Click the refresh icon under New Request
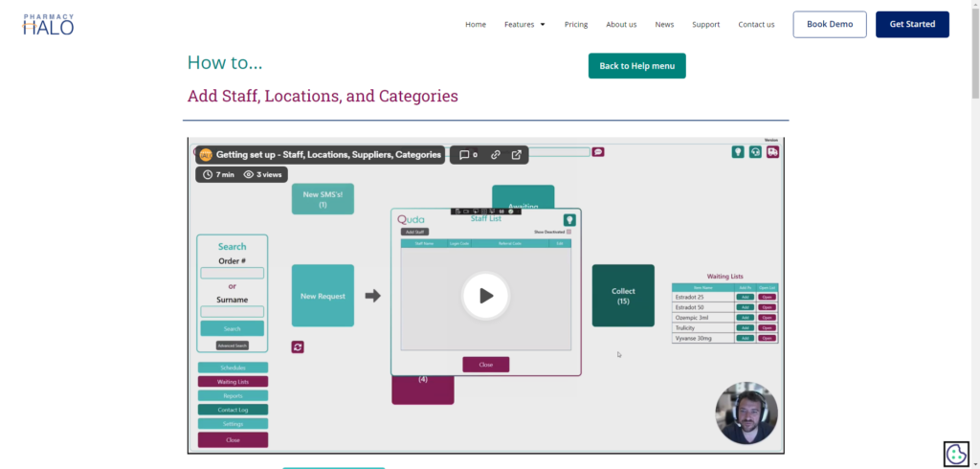The image size is (980, 469). pos(299,346)
